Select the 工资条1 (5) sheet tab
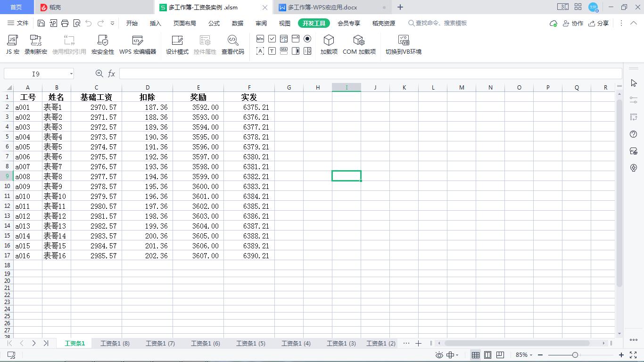The width and height of the screenshot is (644, 362). (250, 344)
